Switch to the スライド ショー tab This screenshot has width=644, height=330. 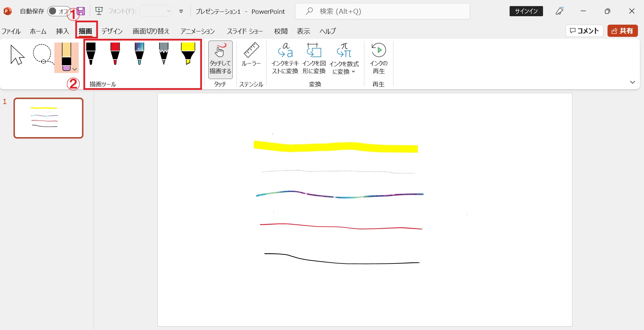click(x=245, y=31)
